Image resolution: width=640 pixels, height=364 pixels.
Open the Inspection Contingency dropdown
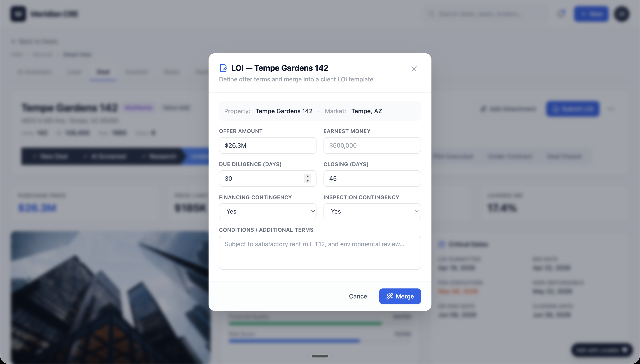(372, 211)
